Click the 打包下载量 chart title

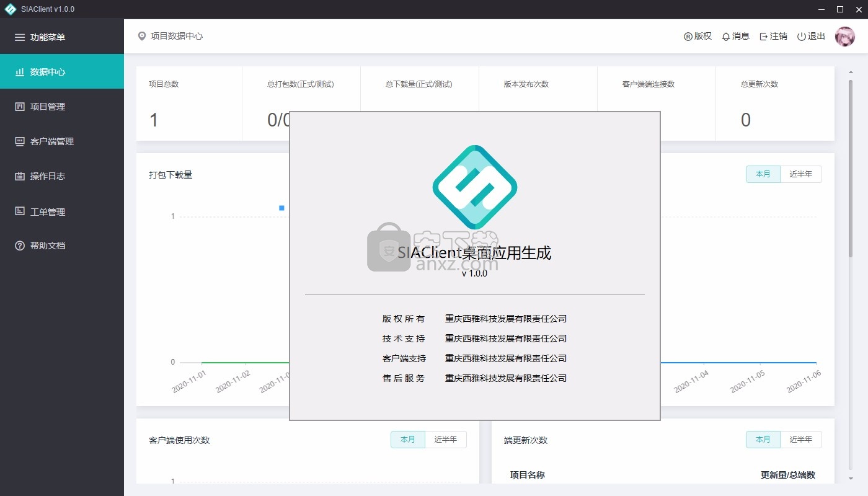(170, 175)
